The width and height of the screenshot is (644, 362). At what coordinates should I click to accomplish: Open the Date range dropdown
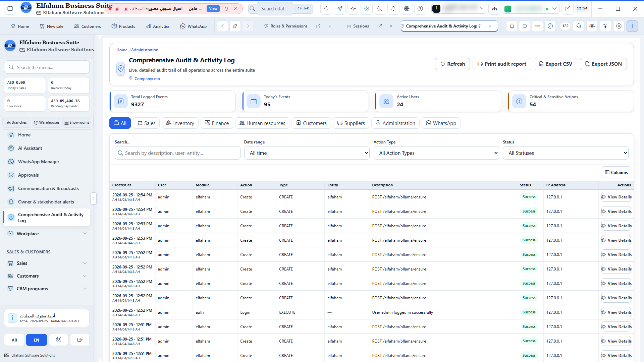click(x=307, y=153)
